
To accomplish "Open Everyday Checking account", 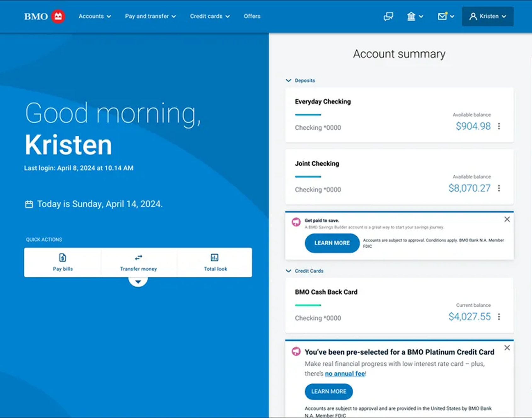I will [399, 115].
